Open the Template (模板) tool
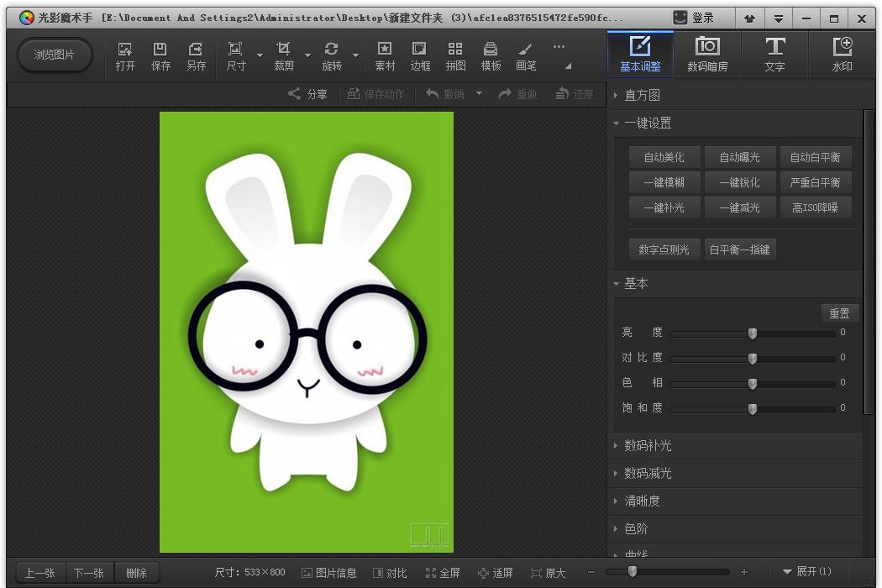882x588 pixels. pos(491,55)
